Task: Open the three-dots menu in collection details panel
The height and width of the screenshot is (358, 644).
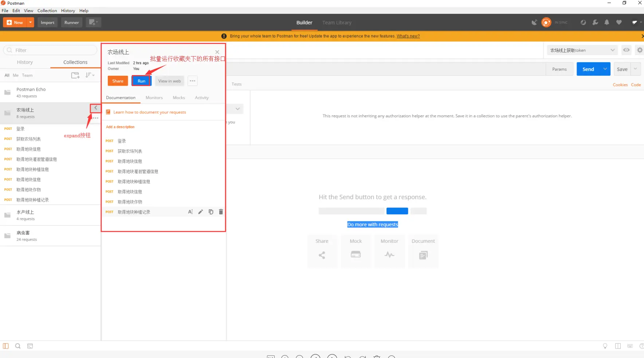Action: pyautogui.click(x=193, y=81)
